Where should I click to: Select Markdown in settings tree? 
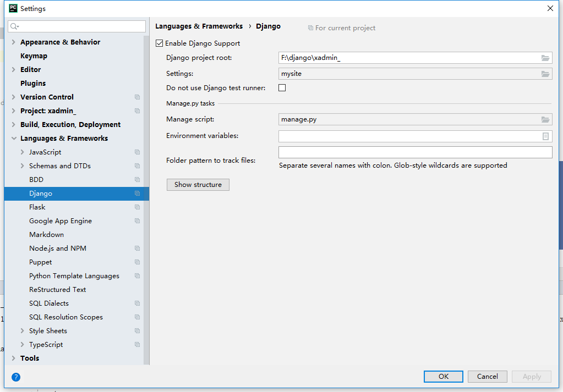click(47, 235)
